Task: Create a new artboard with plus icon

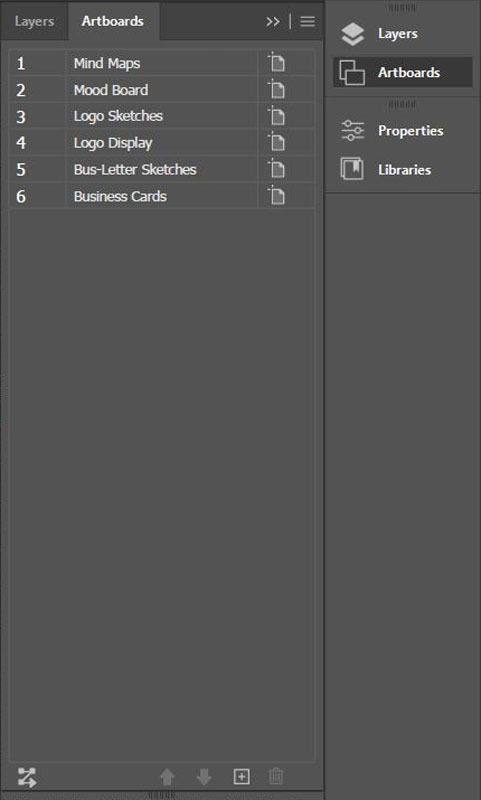Action: pyautogui.click(x=241, y=777)
